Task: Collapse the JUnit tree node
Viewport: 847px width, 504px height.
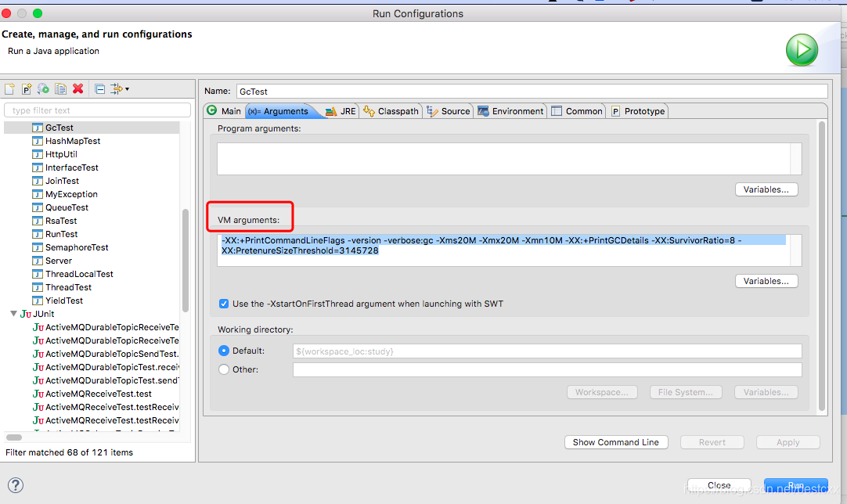Action: tap(13, 314)
